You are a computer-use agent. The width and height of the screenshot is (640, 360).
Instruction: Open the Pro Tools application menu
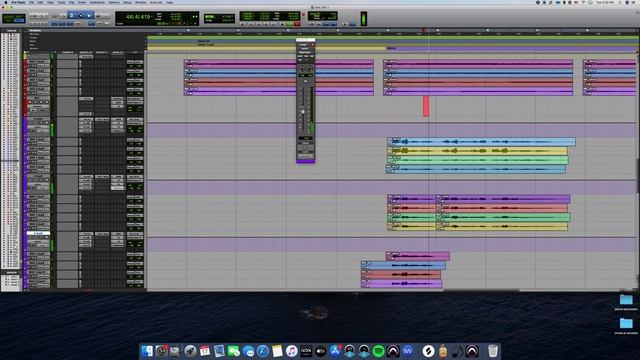click(x=18, y=2)
